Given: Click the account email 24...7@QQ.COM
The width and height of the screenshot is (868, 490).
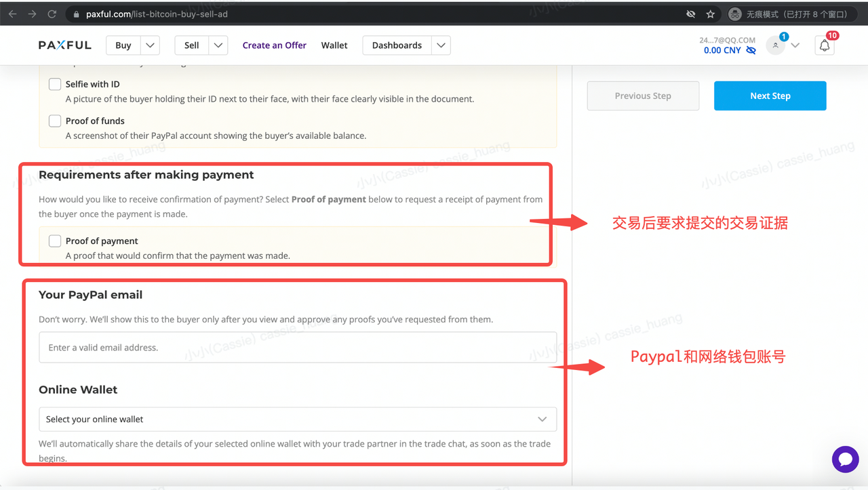Looking at the screenshot, I should (x=728, y=40).
